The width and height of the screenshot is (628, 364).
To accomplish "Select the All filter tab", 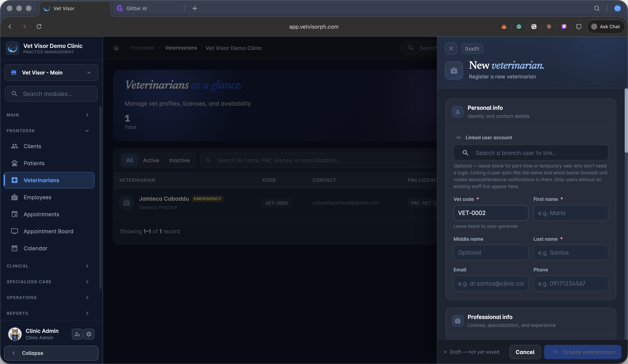I will (x=130, y=160).
